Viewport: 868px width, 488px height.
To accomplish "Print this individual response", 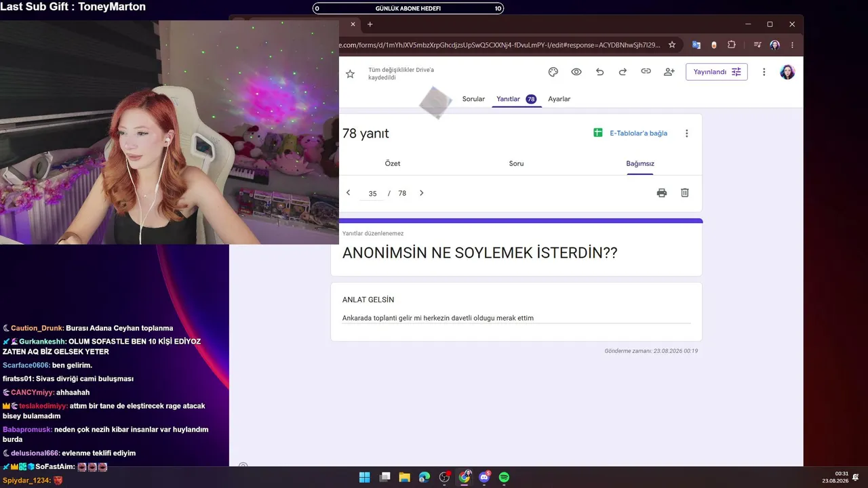I will coord(662,193).
